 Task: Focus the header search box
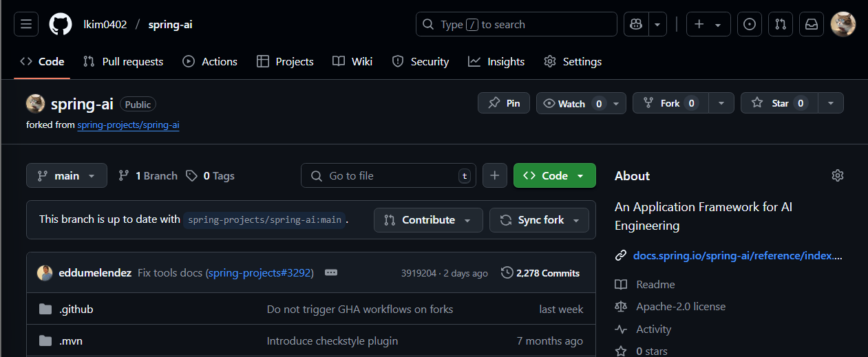click(x=516, y=24)
